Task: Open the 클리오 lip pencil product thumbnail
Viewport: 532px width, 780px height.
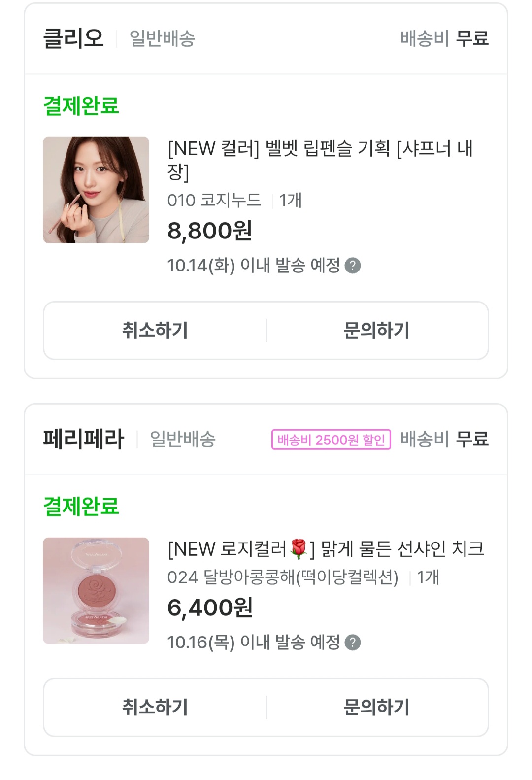Action: tap(96, 190)
